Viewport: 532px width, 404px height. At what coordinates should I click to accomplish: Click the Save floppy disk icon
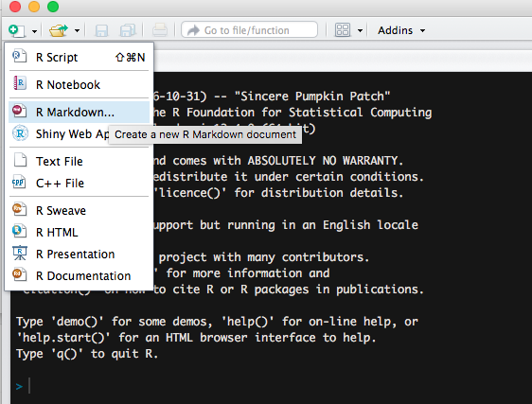point(101,30)
